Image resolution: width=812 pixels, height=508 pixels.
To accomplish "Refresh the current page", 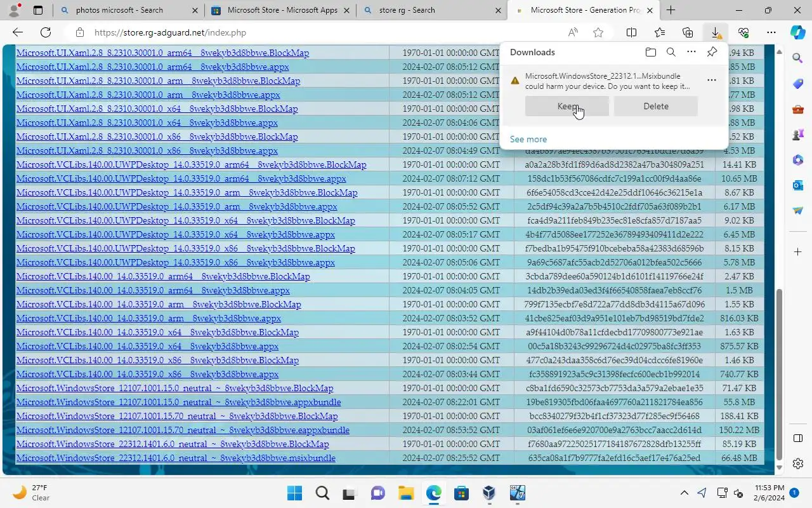I will (46, 32).
